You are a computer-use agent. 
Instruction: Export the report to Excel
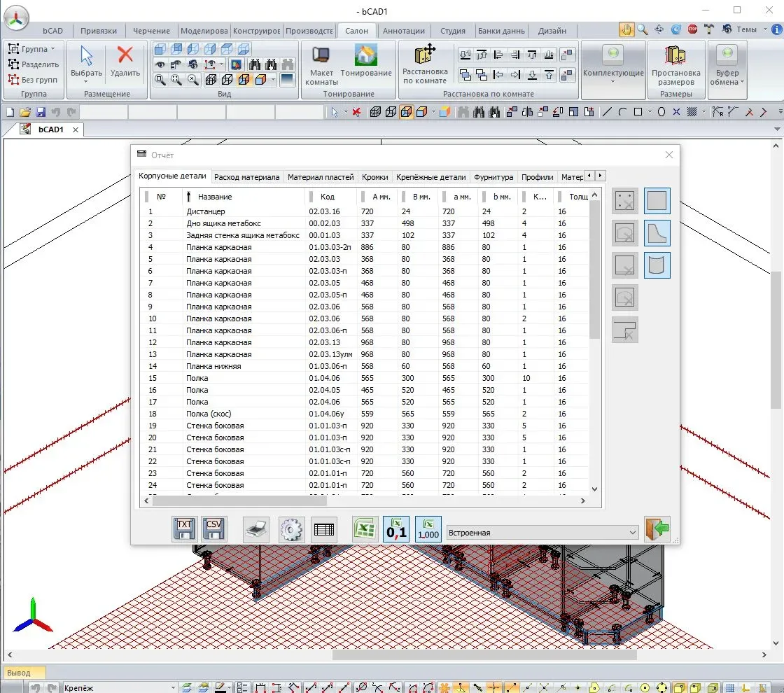coord(365,530)
